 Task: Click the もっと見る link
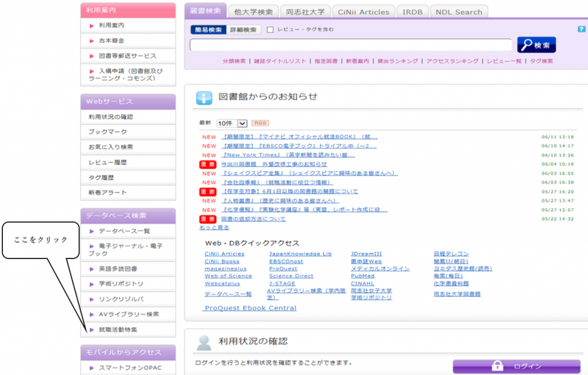214,228
